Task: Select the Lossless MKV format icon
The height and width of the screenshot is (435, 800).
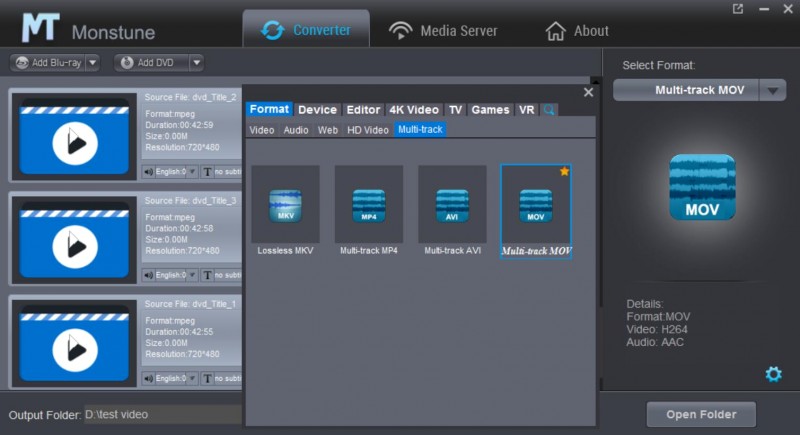Action: click(285, 205)
